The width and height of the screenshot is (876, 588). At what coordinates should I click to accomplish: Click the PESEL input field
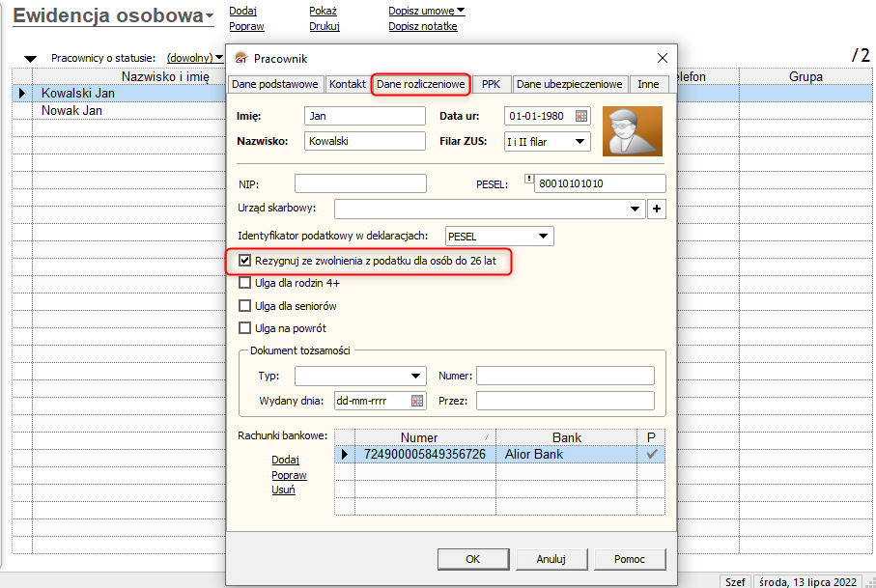600,183
